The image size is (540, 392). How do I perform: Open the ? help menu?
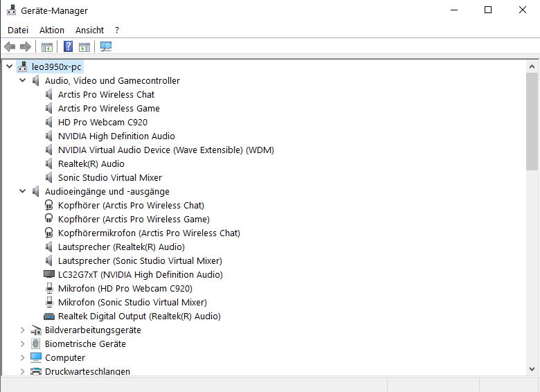tap(117, 30)
